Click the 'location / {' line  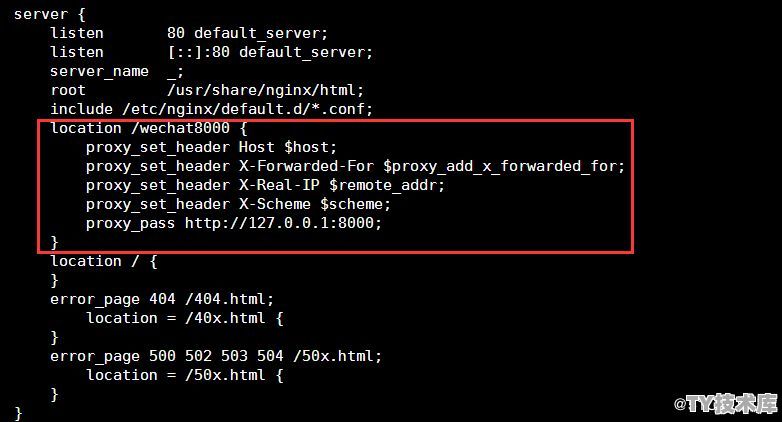(x=104, y=261)
